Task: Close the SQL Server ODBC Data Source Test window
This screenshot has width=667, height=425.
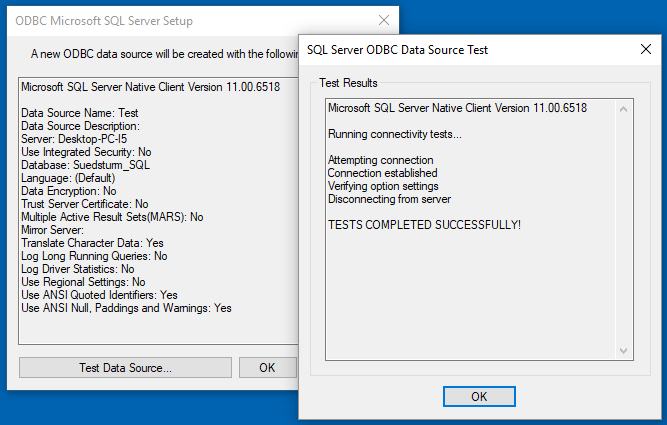Action: [646, 49]
